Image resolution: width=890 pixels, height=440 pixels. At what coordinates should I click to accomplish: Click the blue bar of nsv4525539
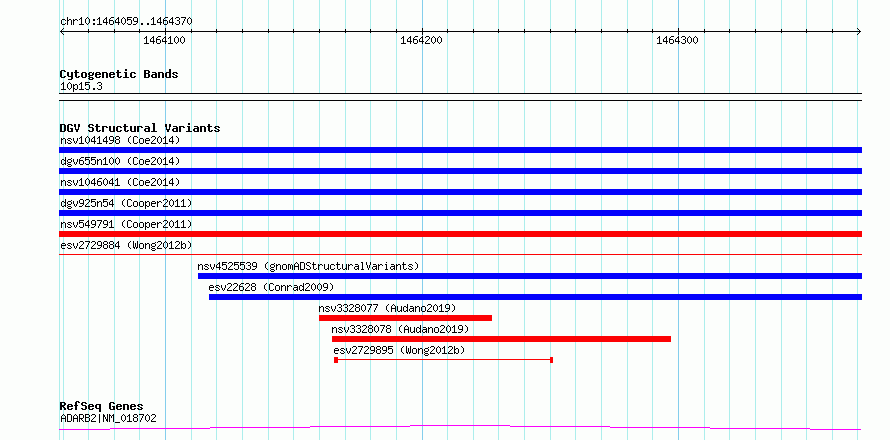point(530,276)
